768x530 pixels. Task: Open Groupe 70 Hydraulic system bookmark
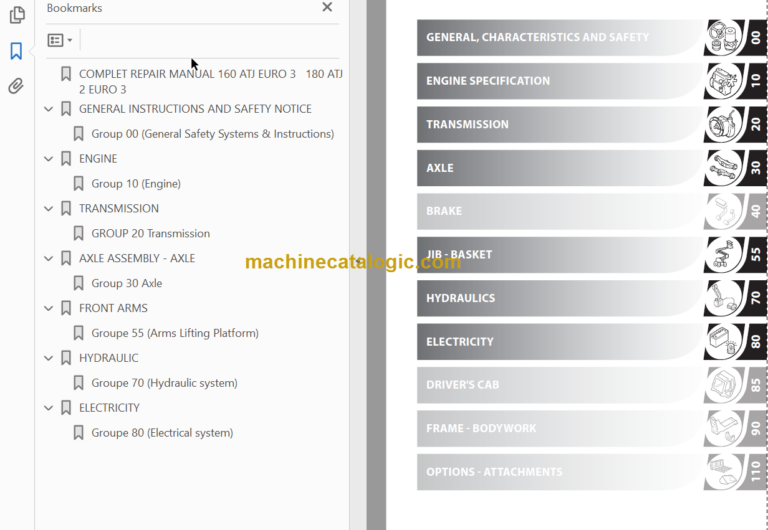point(164,383)
